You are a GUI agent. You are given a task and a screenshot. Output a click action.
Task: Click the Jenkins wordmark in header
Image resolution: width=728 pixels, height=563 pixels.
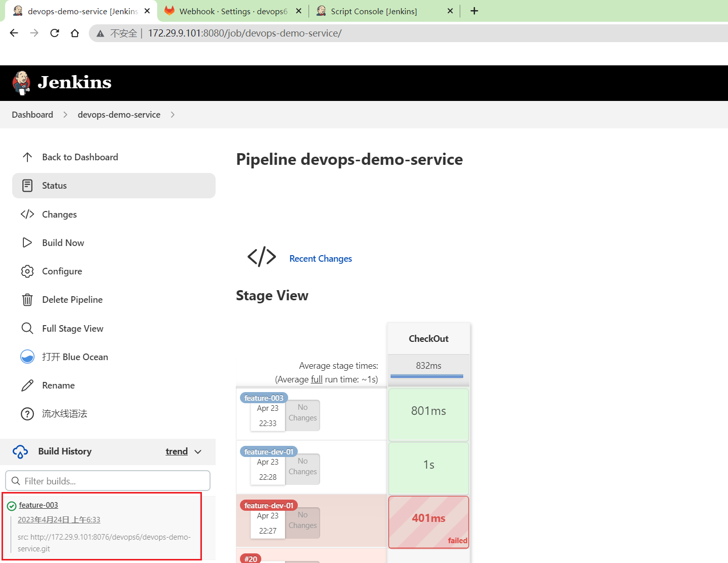tap(75, 82)
